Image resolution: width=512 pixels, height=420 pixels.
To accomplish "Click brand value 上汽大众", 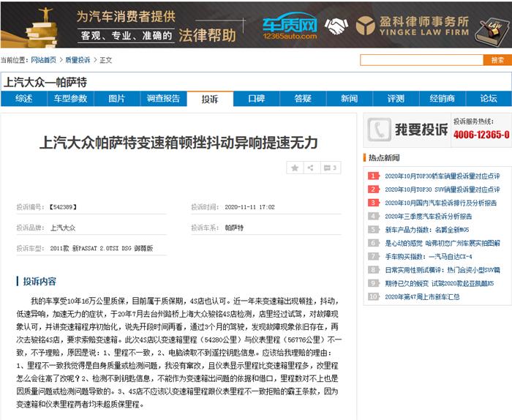I will pos(63,228).
